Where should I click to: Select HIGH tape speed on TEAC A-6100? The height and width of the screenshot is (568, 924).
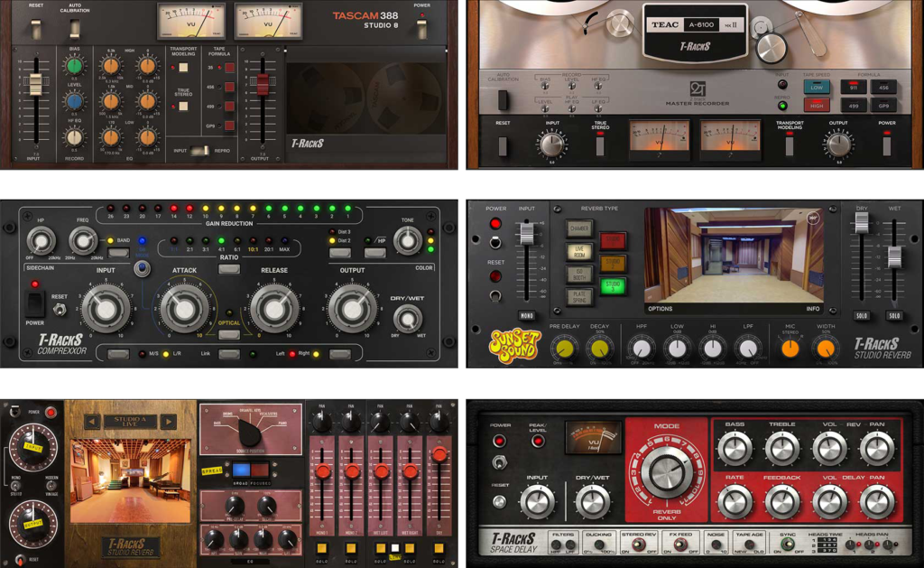tap(816, 107)
